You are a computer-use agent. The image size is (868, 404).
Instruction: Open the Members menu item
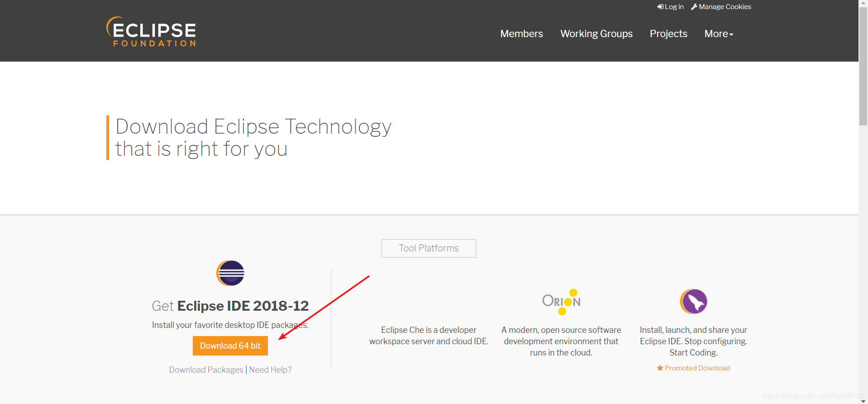click(x=521, y=34)
